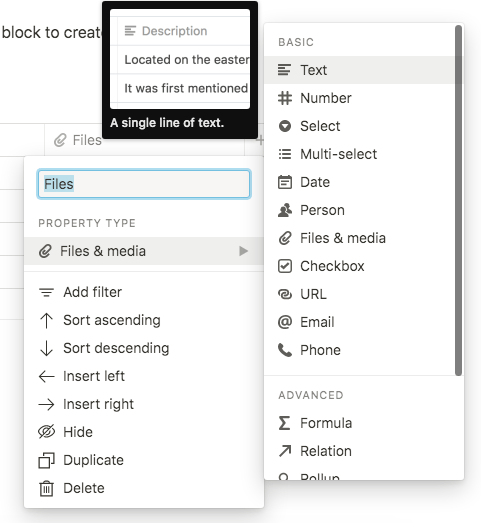Viewport: 481px width, 523px height.
Task: Select the Phone handset icon
Action: coord(285,350)
